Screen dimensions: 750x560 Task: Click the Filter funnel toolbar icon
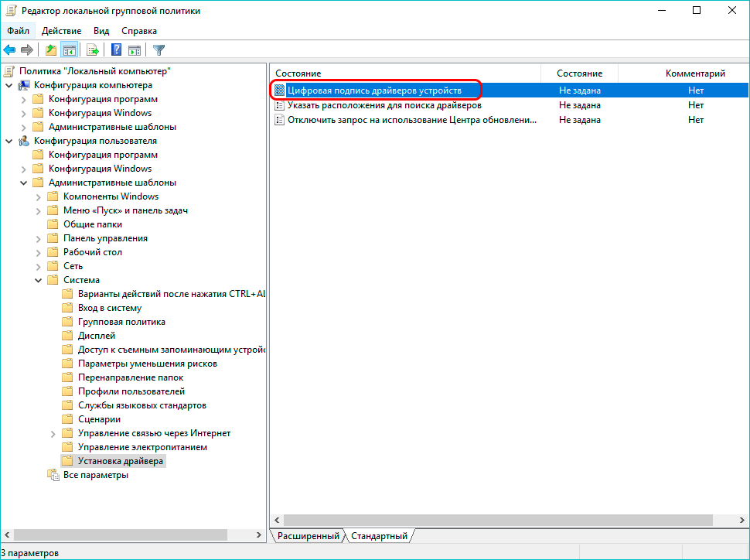pyautogui.click(x=159, y=50)
